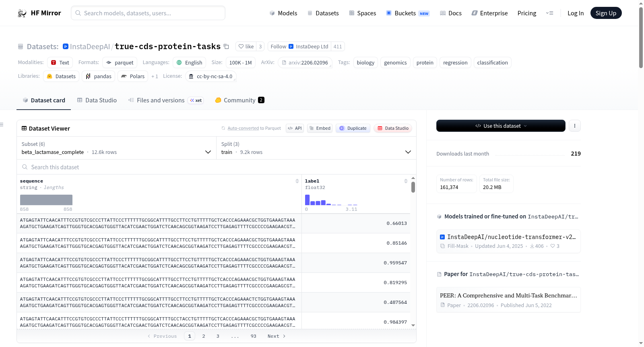
Task: Select page 1 in pagination
Action: (190, 336)
